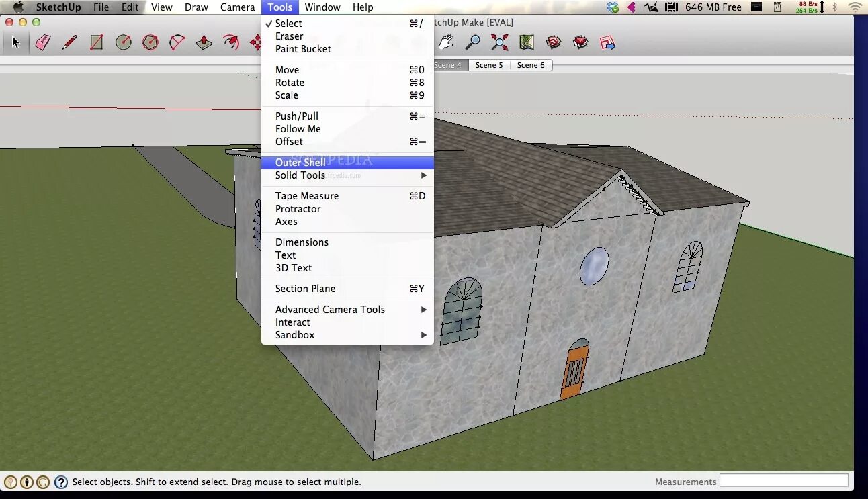Select Move in the Tools menu

tap(347, 70)
